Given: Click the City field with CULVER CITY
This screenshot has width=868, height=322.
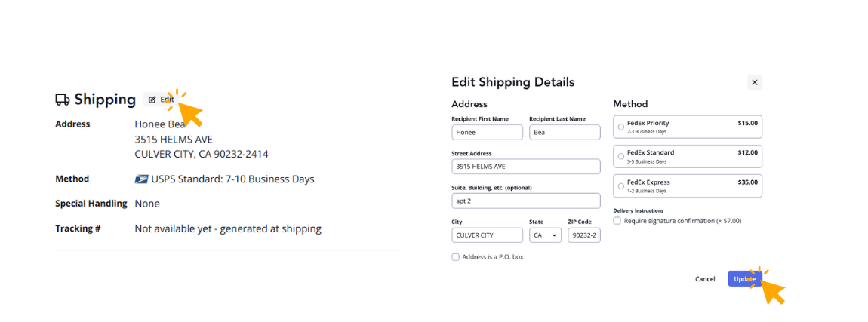Looking at the screenshot, I should click(x=487, y=235).
